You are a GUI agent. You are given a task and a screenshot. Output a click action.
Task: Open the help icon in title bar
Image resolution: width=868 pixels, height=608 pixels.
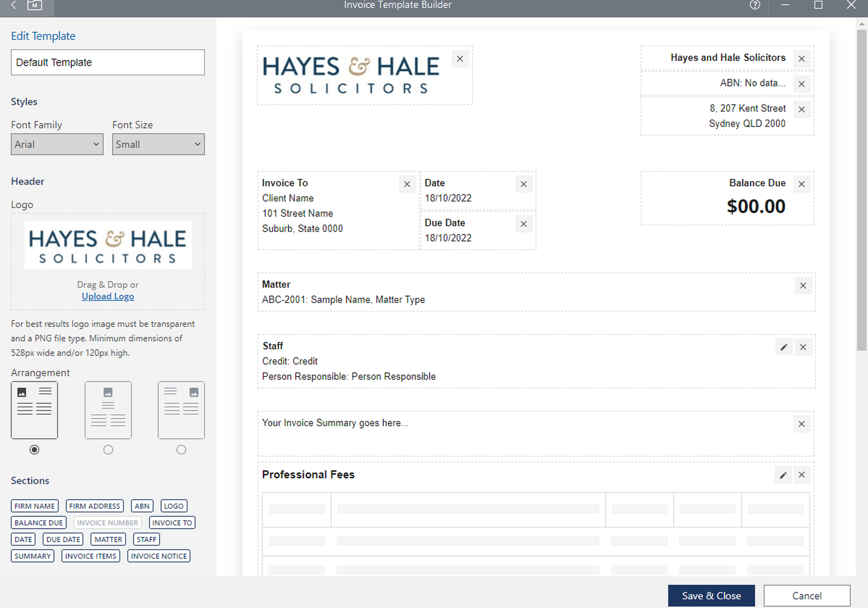point(755,5)
